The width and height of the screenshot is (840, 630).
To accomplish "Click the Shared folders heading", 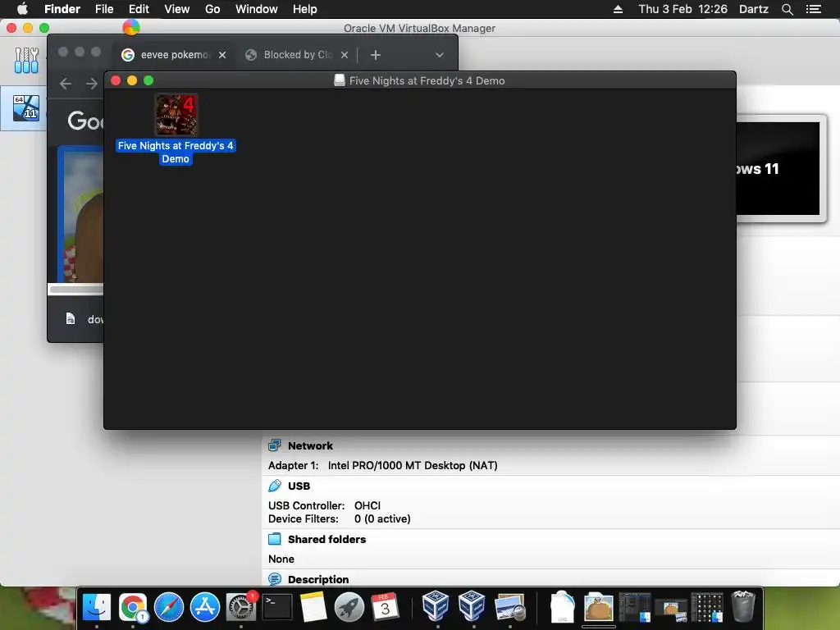I will click(x=326, y=539).
